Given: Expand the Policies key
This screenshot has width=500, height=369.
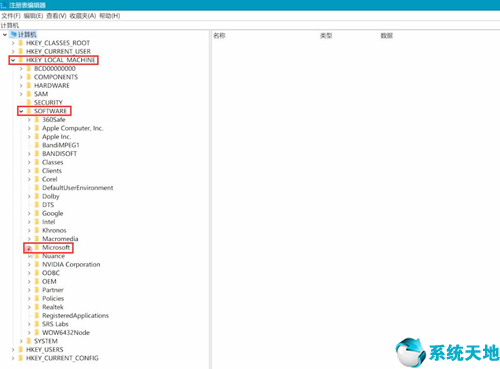Looking at the screenshot, I should click(x=29, y=298).
